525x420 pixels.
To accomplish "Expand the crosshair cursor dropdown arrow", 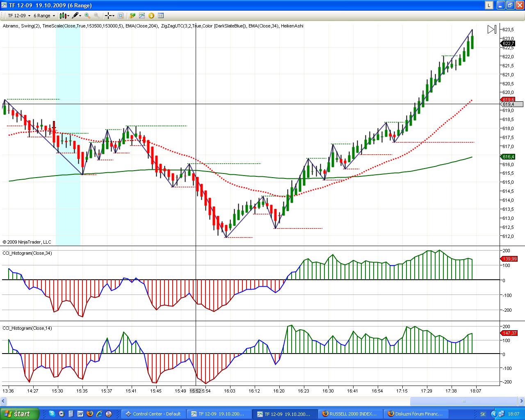I will point(114,16).
